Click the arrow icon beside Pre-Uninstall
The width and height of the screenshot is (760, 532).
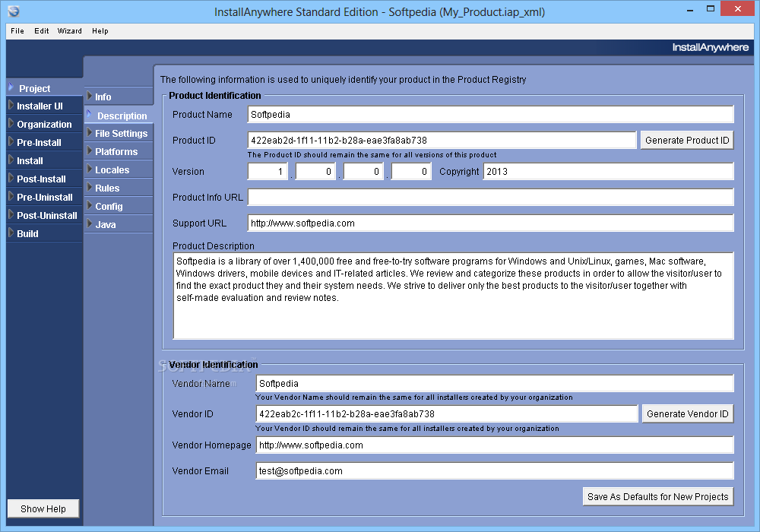click(x=11, y=196)
